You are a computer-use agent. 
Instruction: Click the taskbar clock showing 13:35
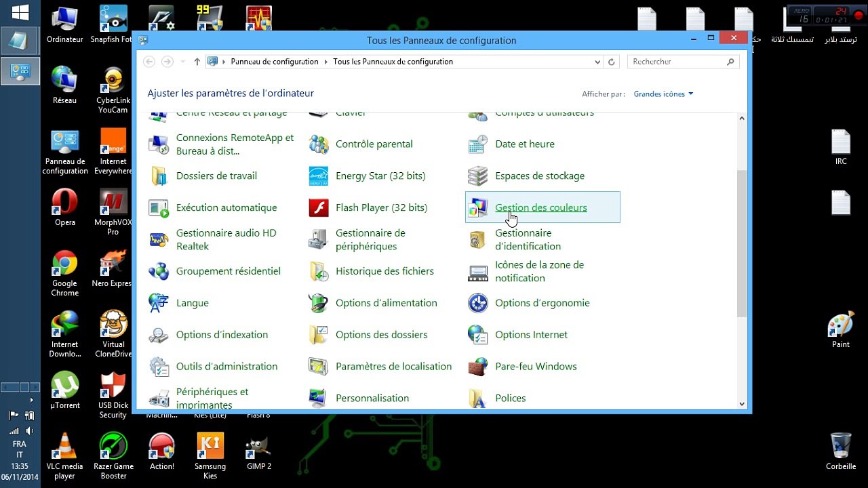(20, 466)
